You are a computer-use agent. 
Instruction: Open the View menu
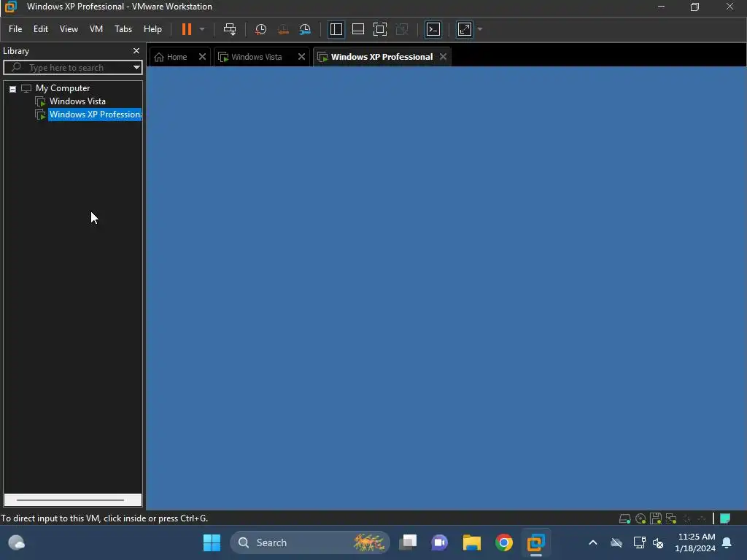point(69,29)
